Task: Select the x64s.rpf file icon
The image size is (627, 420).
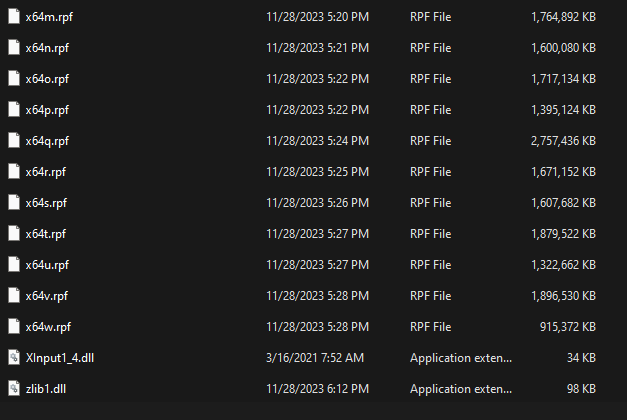Action: (x=14, y=203)
